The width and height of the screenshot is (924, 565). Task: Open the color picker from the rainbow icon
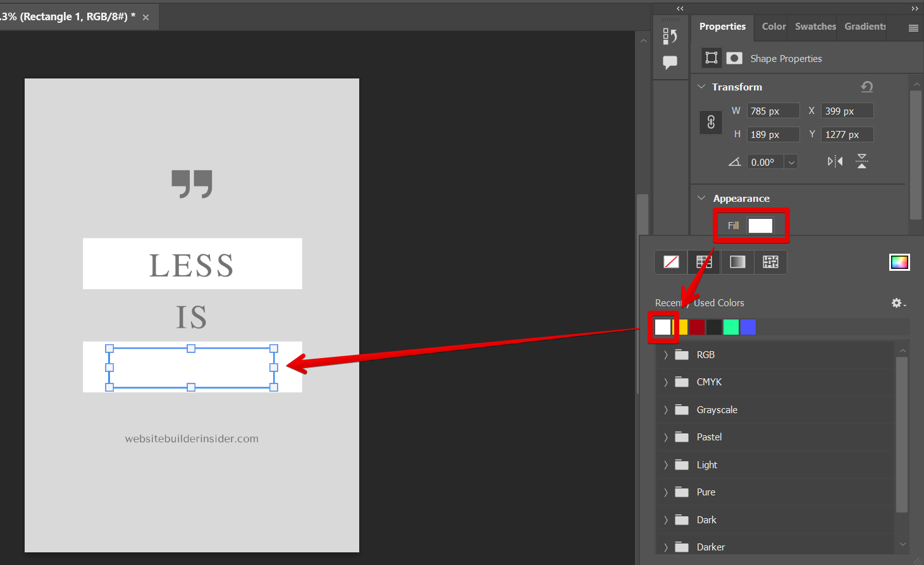tap(899, 262)
